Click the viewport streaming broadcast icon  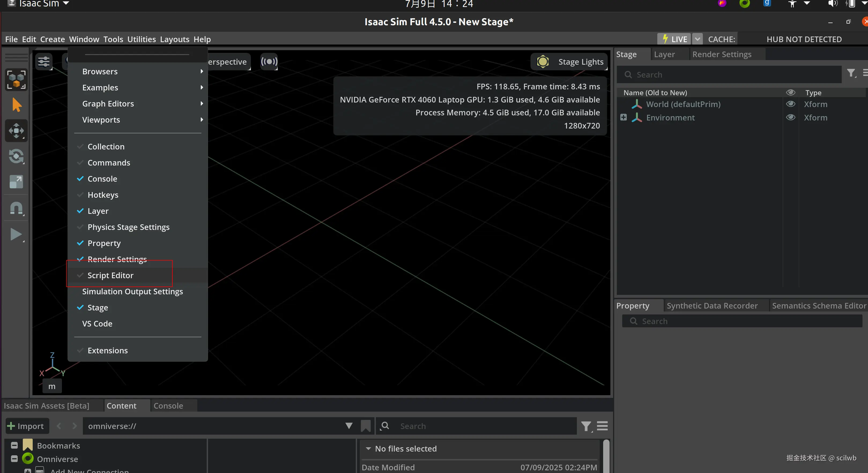pos(269,61)
